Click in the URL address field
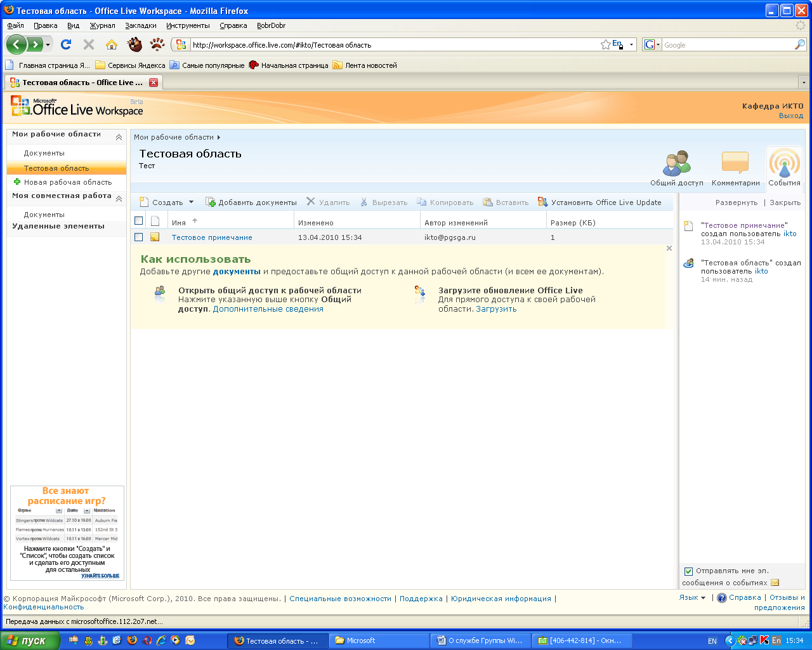Viewport: 812px width, 650px height. (393, 44)
